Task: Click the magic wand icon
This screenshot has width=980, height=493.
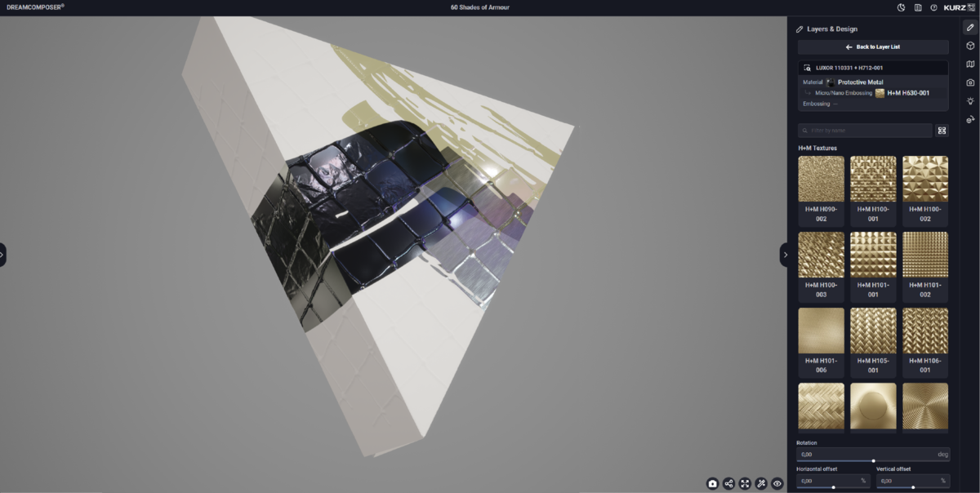Action: (761, 483)
